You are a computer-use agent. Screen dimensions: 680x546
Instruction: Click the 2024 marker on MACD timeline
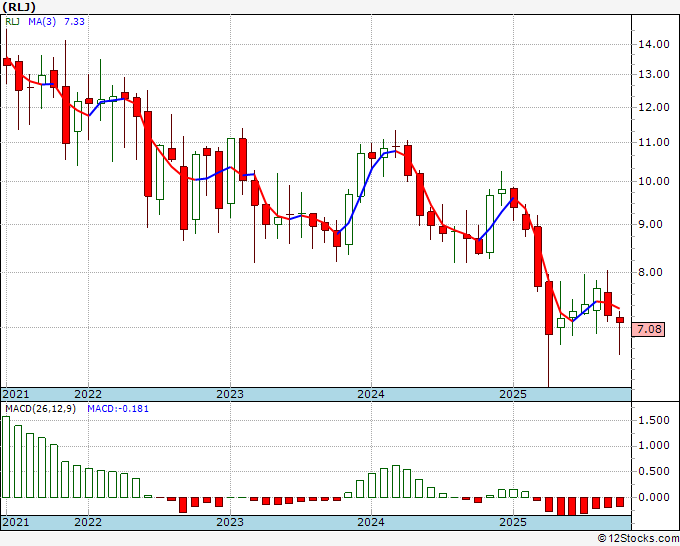371,522
